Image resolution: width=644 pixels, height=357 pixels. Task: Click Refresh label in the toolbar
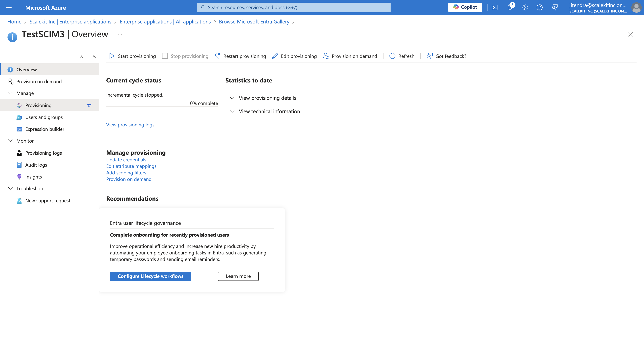click(406, 56)
